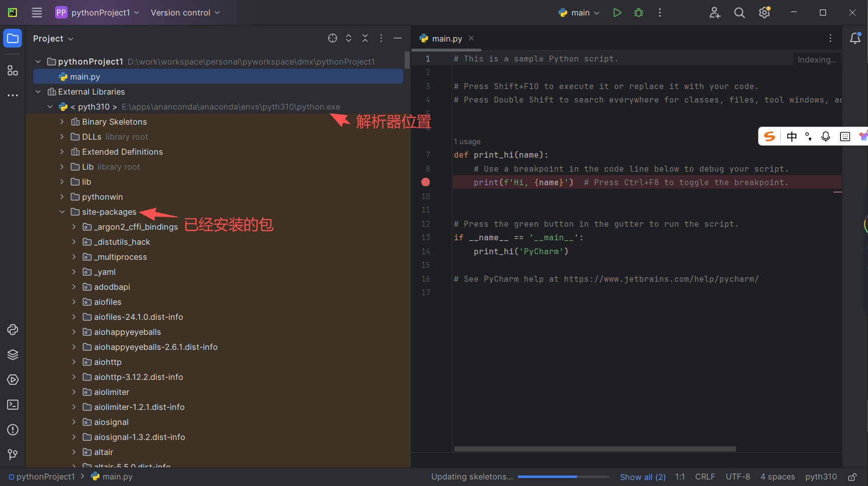This screenshot has width=868, height=486.
Task: Open the Python Console tool window
Action: tap(13, 329)
